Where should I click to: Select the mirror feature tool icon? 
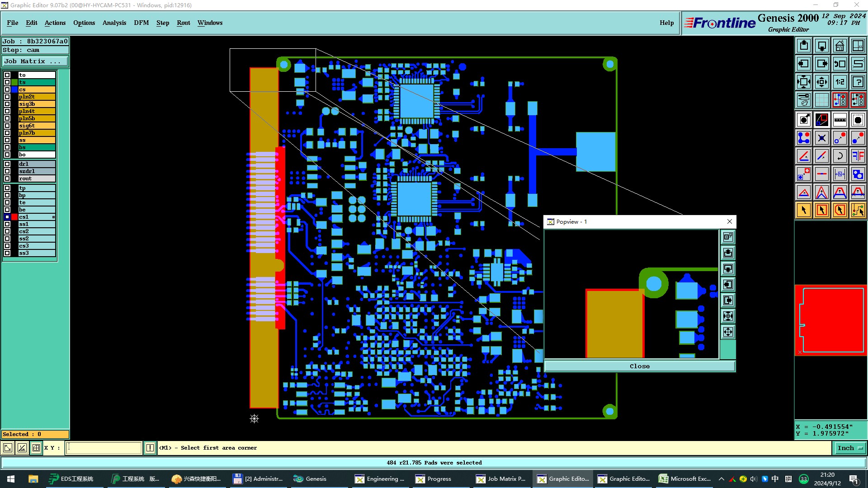[858, 156]
